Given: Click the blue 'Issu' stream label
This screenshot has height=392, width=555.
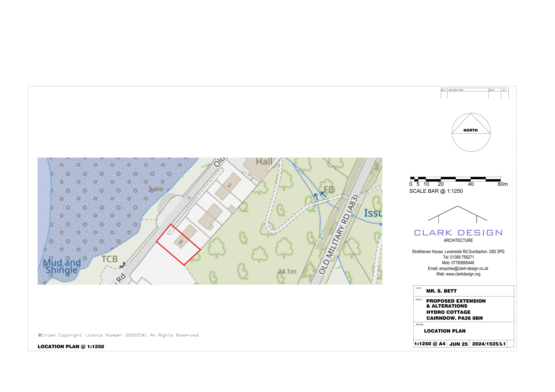Looking at the screenshot, I should click(x=373, y=213).
